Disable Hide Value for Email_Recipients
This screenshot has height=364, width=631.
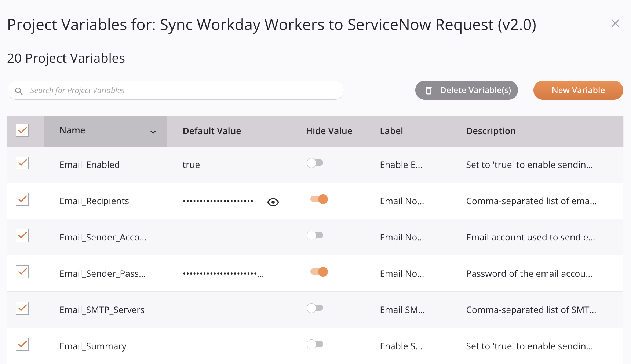point(319,199)
